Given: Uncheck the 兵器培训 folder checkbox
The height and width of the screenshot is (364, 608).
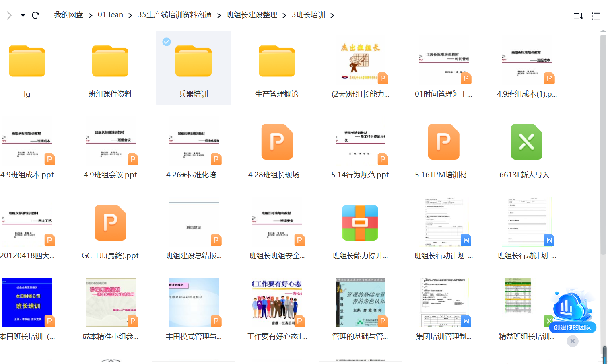Looking at the screenshot, I should click(x=167, y=42).
